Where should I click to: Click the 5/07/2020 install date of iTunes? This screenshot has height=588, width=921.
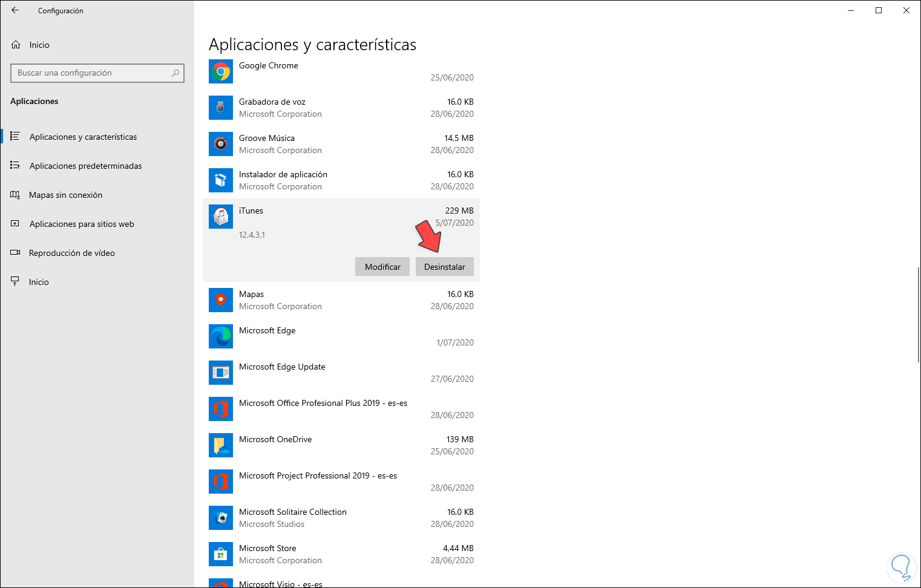454,223
